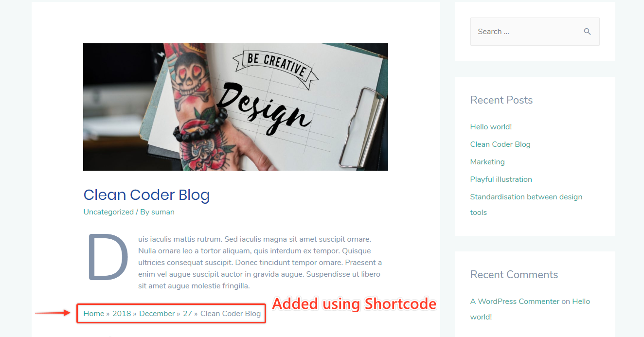Open the Uncategorized category link
The height and width of the screenshot is (337, 644).
pos(108,212)
